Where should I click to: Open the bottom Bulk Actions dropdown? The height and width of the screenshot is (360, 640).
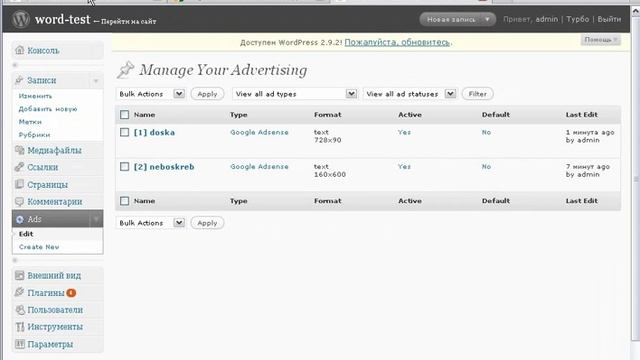[151, 223]
